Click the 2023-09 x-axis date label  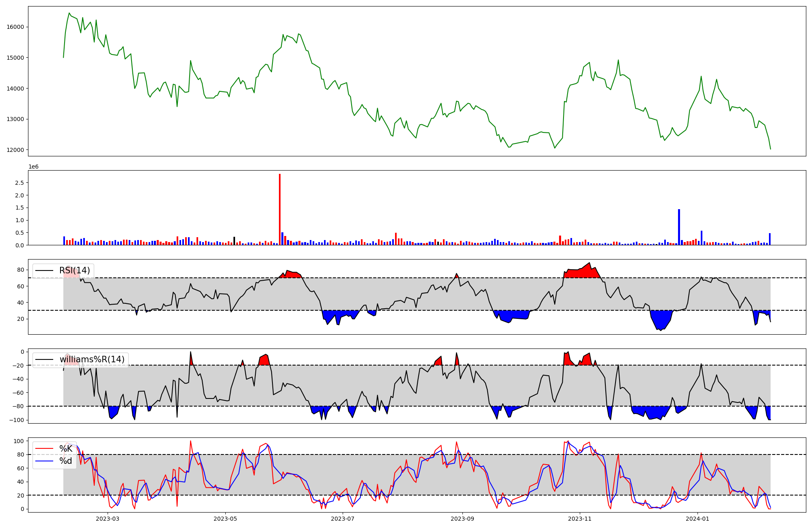pos(462,519)
